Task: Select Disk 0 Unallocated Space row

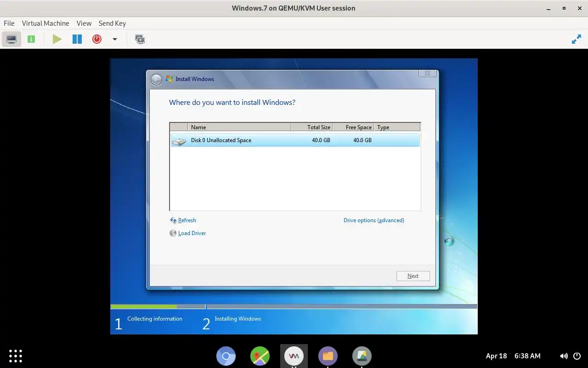Action: pos(295,140)
